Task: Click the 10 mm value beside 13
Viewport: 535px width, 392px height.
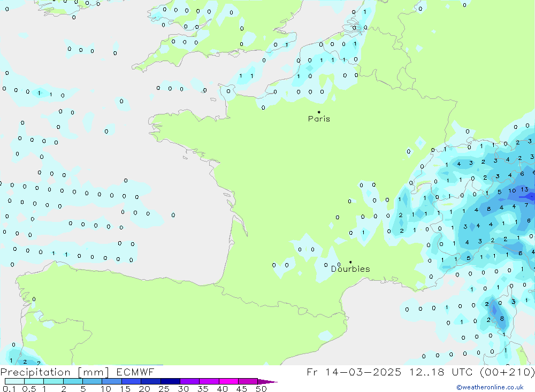Action: [x=512, y=191]
